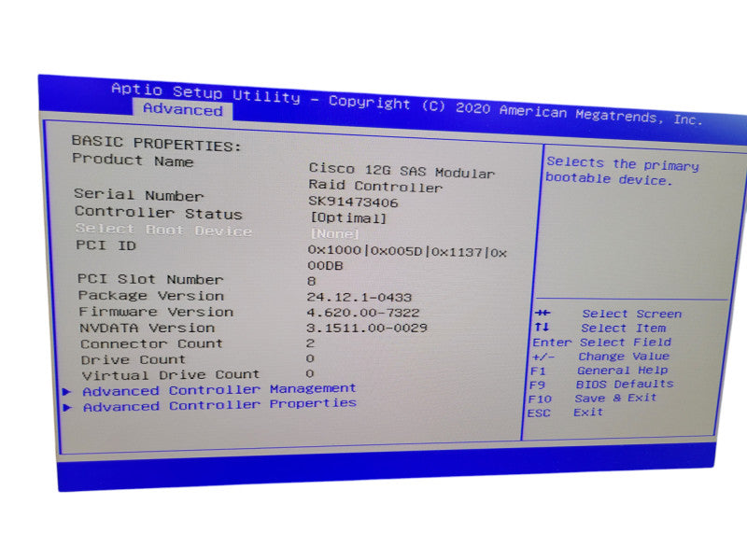Click the arrow beside Advanced Controller Properties
Viewport: 747px width, 560px height.
[x=68, y=407]
